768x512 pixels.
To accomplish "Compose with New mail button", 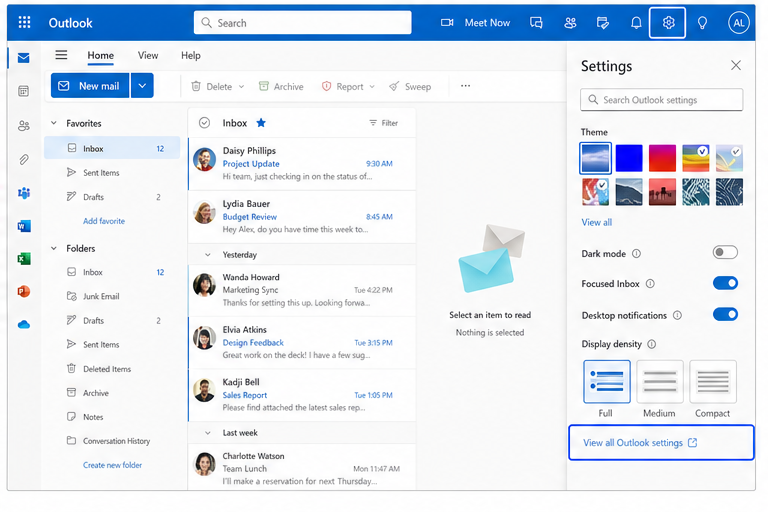I will (x=90, y=86).
